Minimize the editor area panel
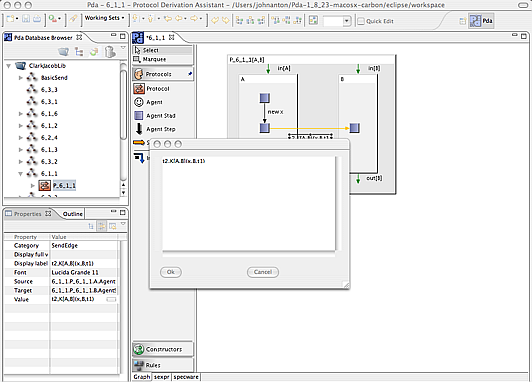This screenshot has height=382, width=532. (515, 35)
